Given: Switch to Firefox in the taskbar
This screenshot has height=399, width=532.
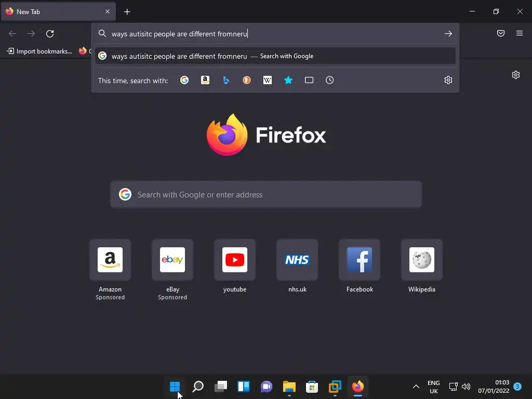Looking at the screenshot, I should point(357,387).
